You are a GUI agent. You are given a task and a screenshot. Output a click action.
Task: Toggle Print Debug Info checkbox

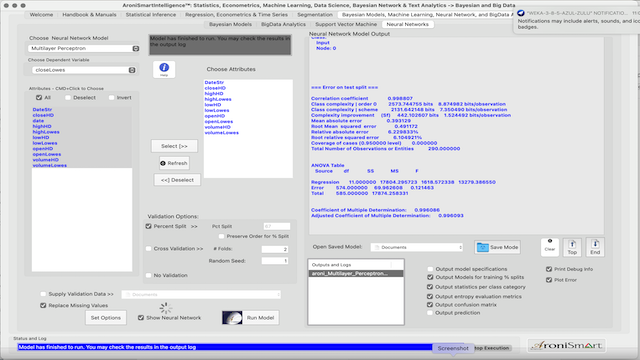[x=549, y=269]
